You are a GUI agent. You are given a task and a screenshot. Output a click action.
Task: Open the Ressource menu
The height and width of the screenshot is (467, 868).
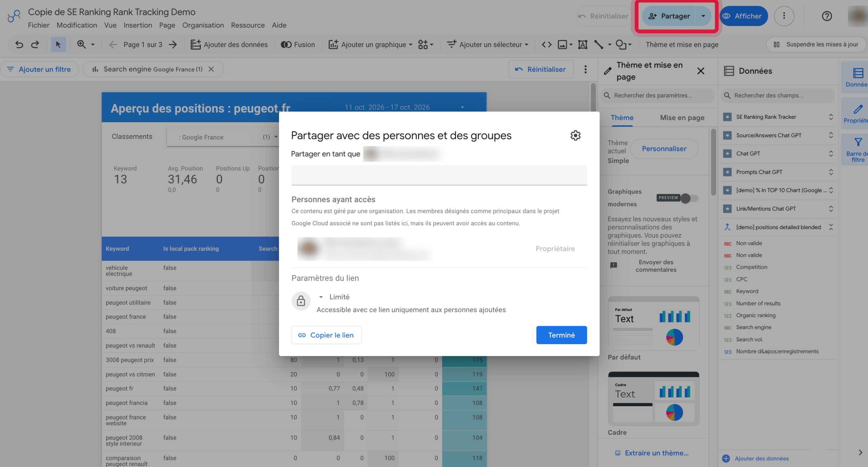pos(248,25)
